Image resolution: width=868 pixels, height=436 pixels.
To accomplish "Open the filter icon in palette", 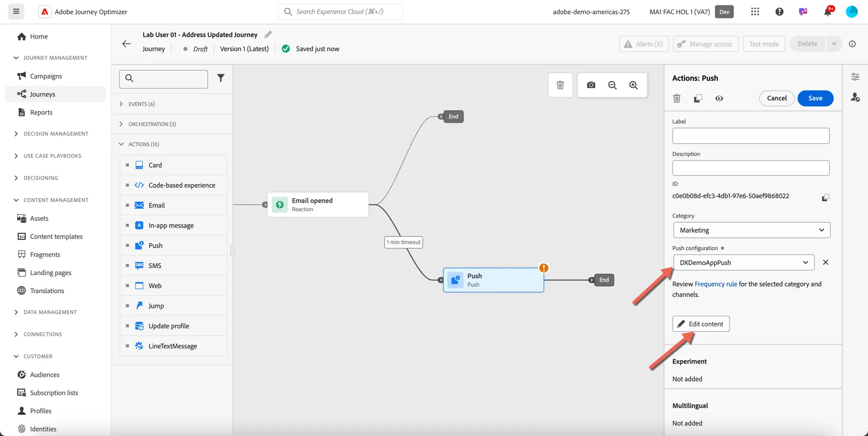I will (x=221, y=78).
